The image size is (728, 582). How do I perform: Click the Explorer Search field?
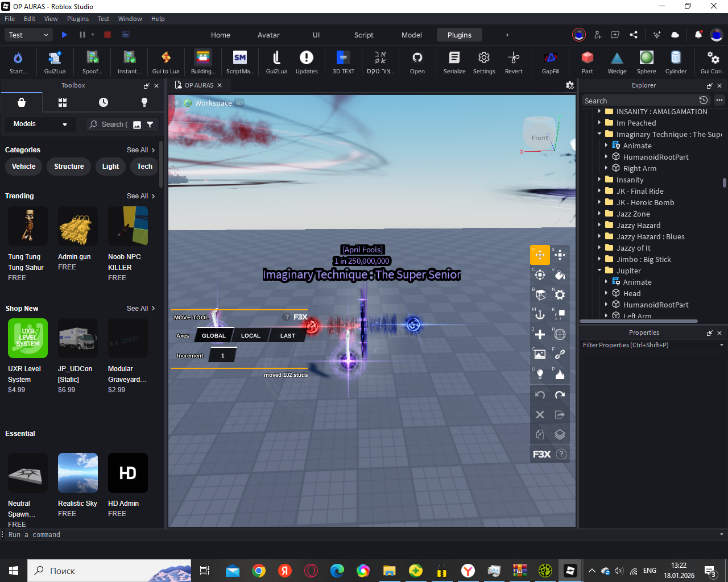click(638, 101)
